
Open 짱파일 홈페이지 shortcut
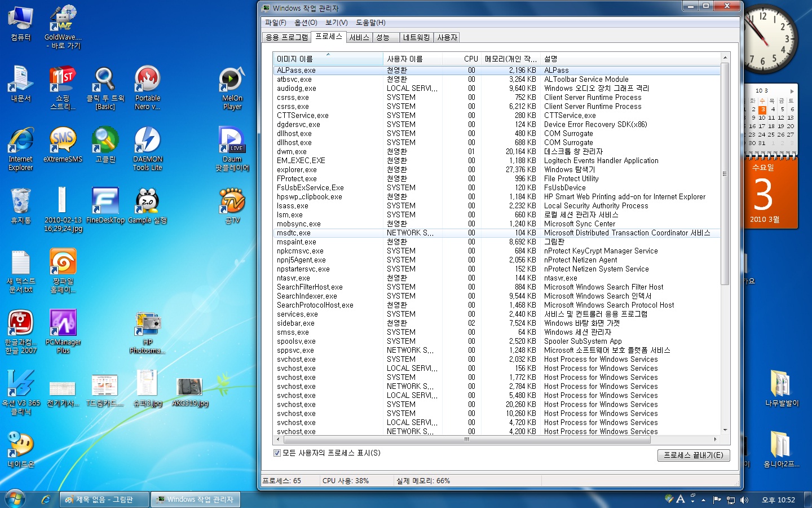point(63,271)
